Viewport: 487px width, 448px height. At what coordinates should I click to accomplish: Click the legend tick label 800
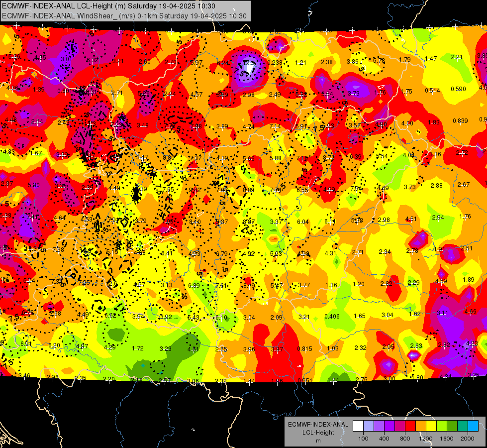[405, 439]
